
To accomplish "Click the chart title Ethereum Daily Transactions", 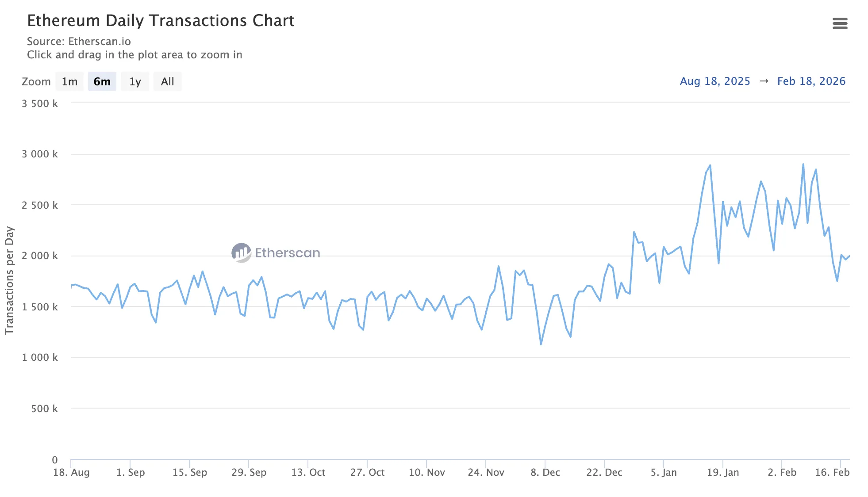I will click(161, 21).
